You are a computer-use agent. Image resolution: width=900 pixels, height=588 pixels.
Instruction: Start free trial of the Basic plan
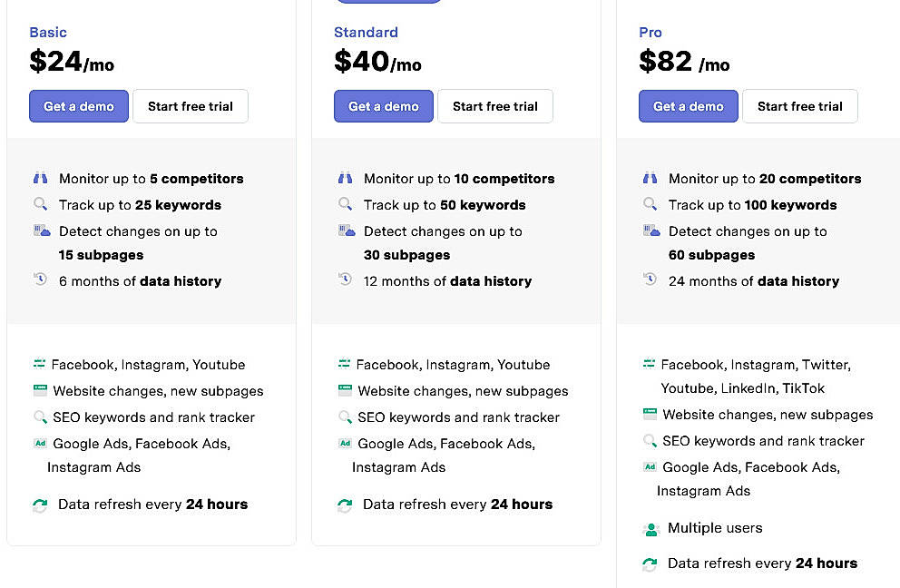191,105
